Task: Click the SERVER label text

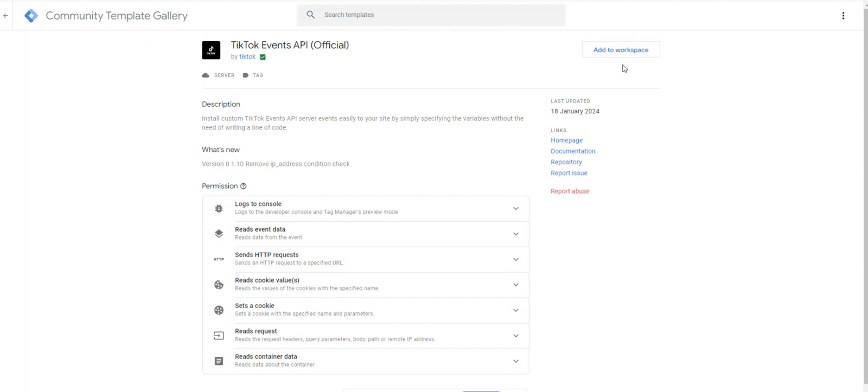Action: pyautogui.click(x=224, y=75)
